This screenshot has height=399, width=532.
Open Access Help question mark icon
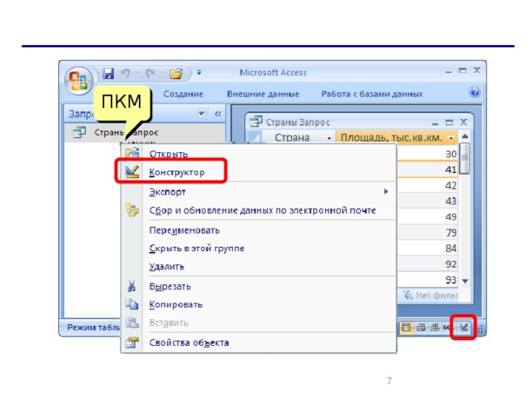click(x=475, y=92)
